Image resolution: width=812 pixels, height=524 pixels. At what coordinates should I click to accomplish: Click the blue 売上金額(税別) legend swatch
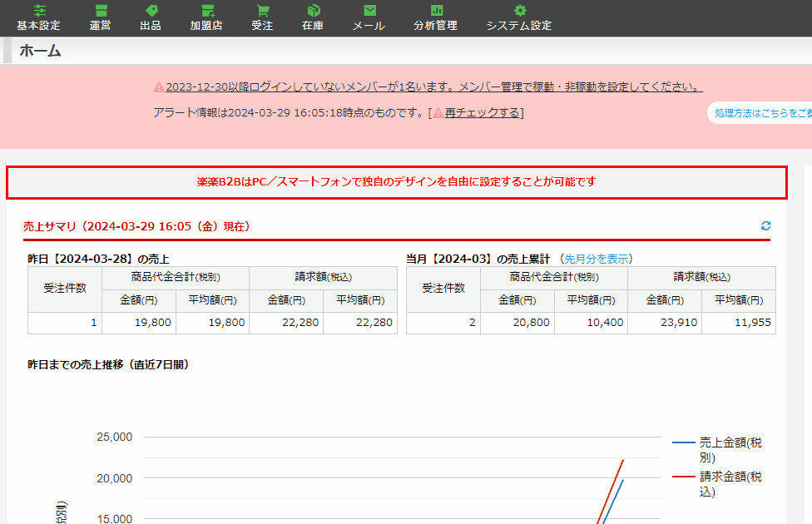683,443
